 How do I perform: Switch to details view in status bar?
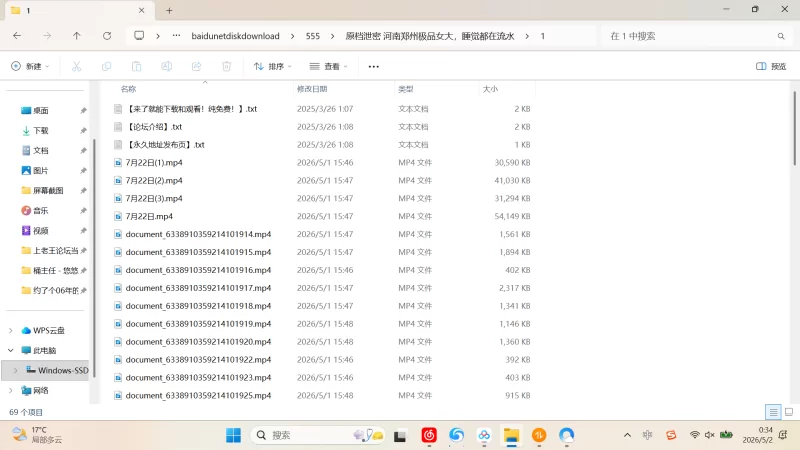pyautogui.click(x=773, y=412)
